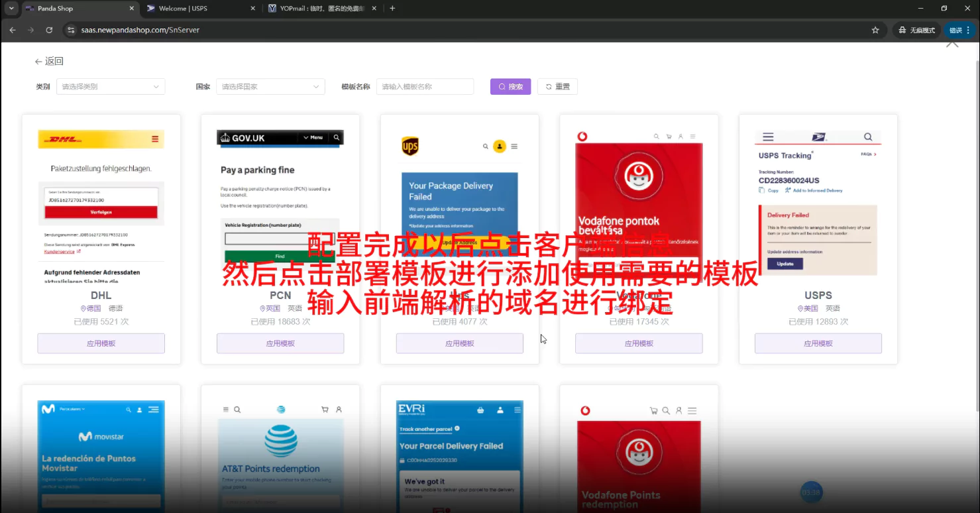Open the DHL template preview thumbnail
This screenshot has height=513, width=980.
click(x=101, y=205)
